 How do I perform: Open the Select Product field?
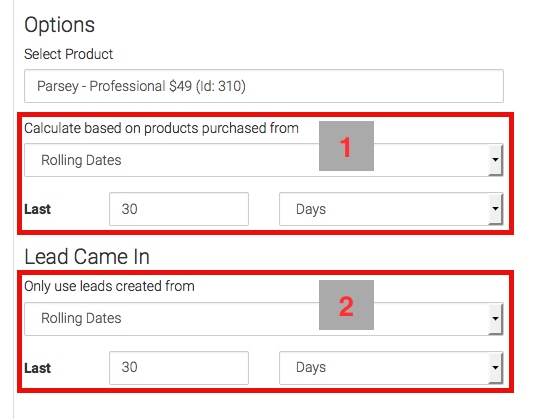pos(264,86)
